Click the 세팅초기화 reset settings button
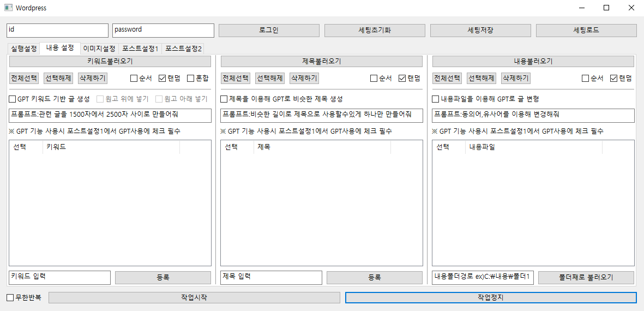 point(375,31)
